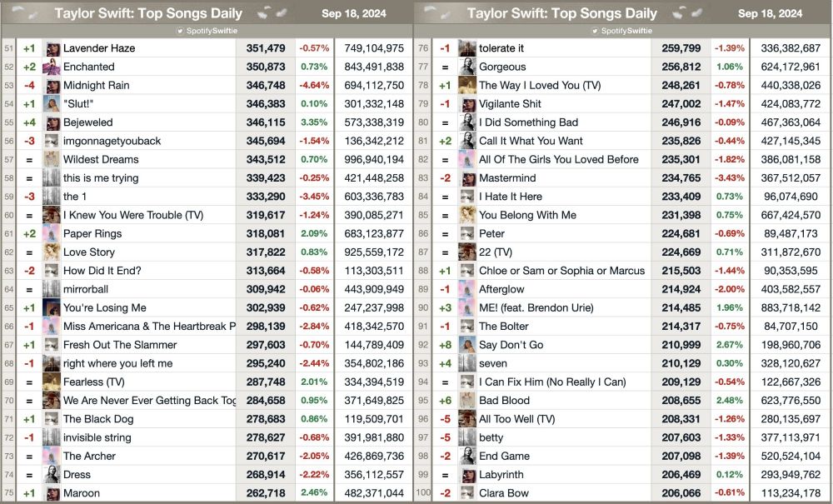833x504 pixels.
Task: Select the song title Clara Bow
Action: point(504,493)
